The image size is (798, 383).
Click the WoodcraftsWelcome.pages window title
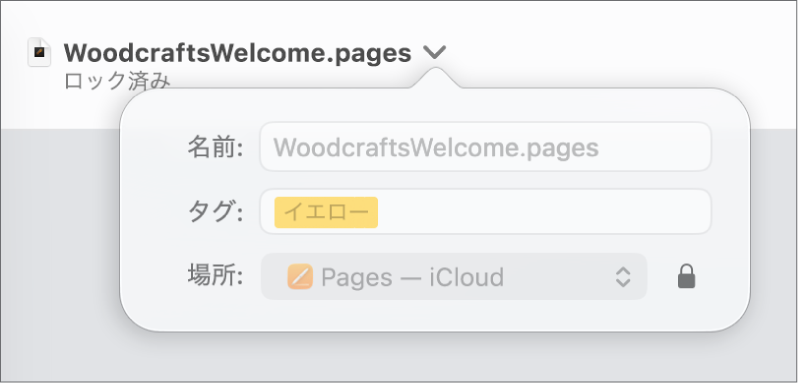(x=238, y=53)
